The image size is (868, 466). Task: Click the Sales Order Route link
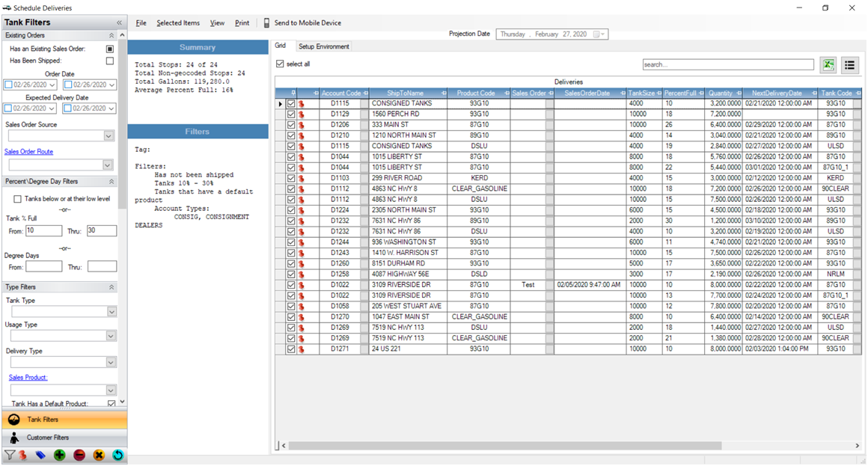click(28, 152)
